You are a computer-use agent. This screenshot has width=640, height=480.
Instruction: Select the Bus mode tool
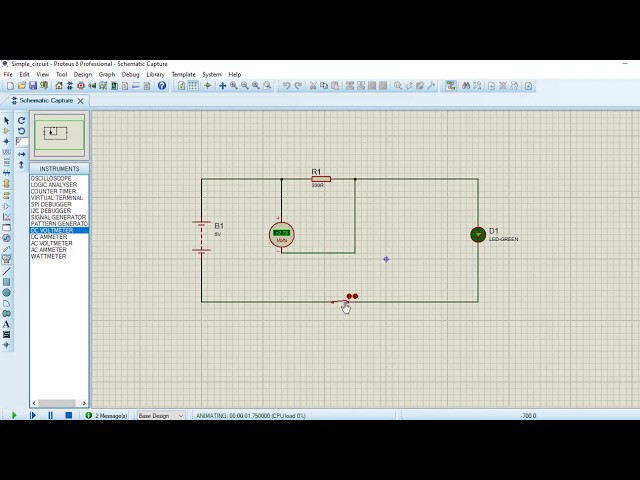click(7, 173)
